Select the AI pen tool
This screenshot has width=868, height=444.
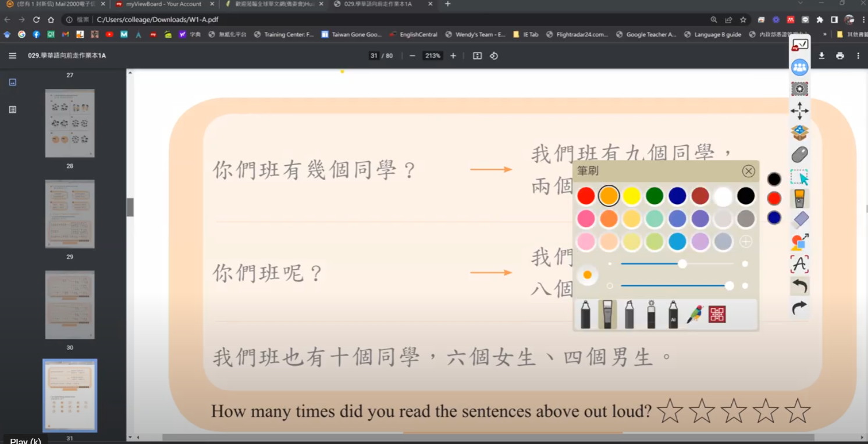coord(673,314)
